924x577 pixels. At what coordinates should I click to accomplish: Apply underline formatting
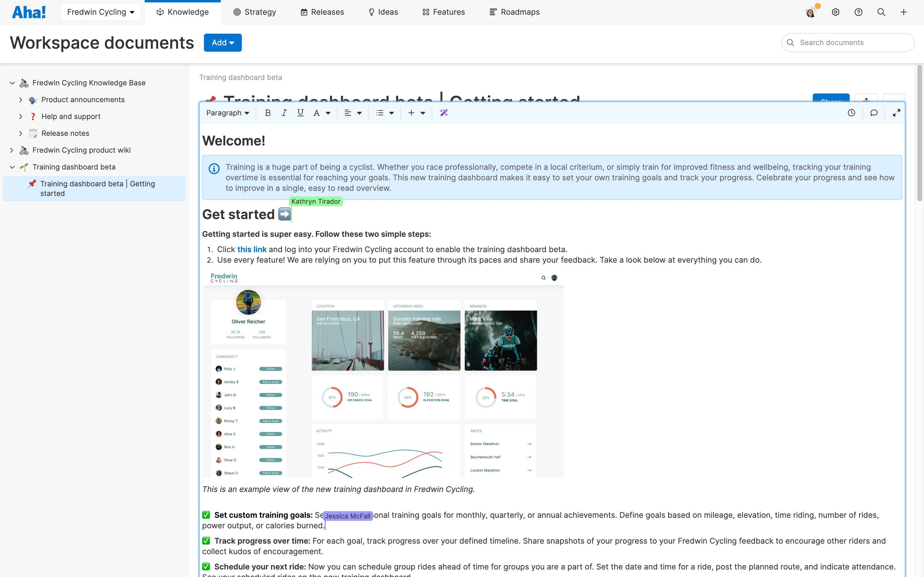pyautogui.click(x=300, y=113)
